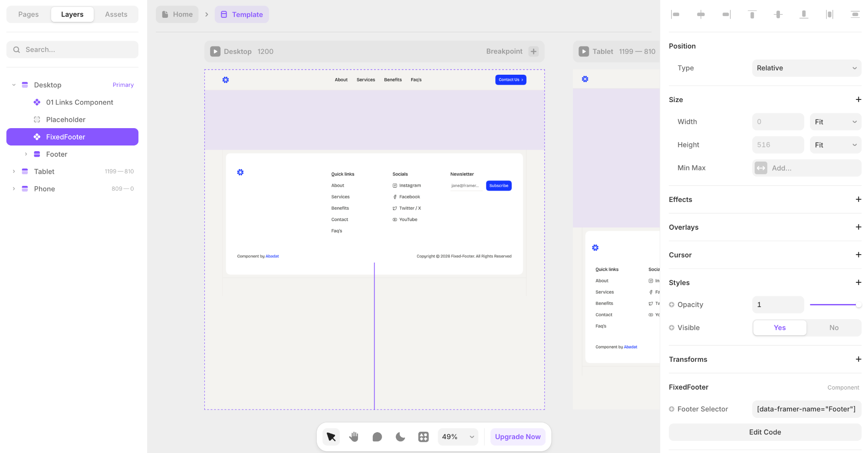Click the align left icon
Image resolution: width=868 pixels, height=453 pixels.
tap(675, 14)
